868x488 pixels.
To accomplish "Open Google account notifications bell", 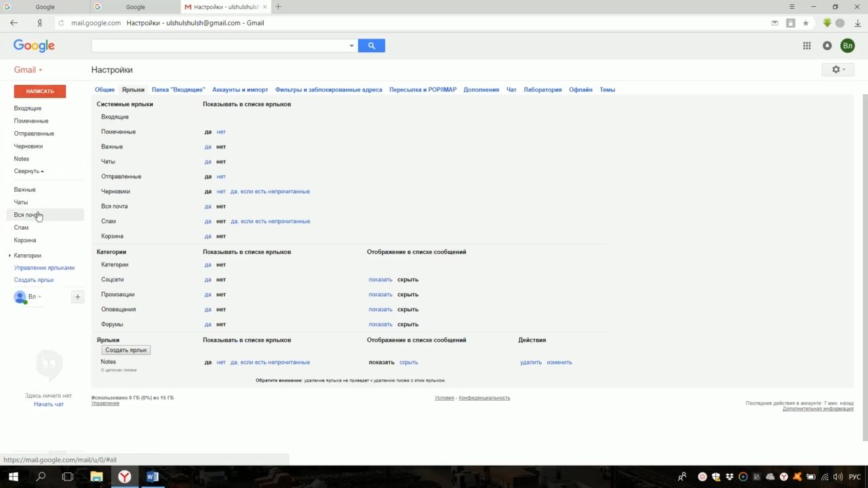I will point(827,45).
